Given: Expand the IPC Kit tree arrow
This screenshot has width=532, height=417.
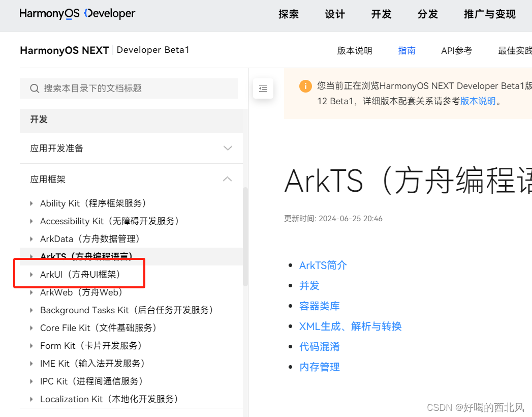Looking at the screenshot, I should pos(31,381).
